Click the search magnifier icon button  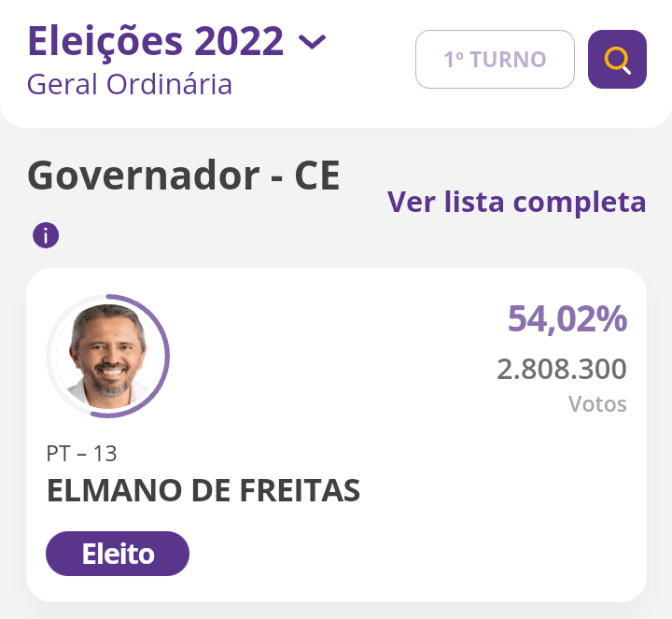[x=617, y=60]
